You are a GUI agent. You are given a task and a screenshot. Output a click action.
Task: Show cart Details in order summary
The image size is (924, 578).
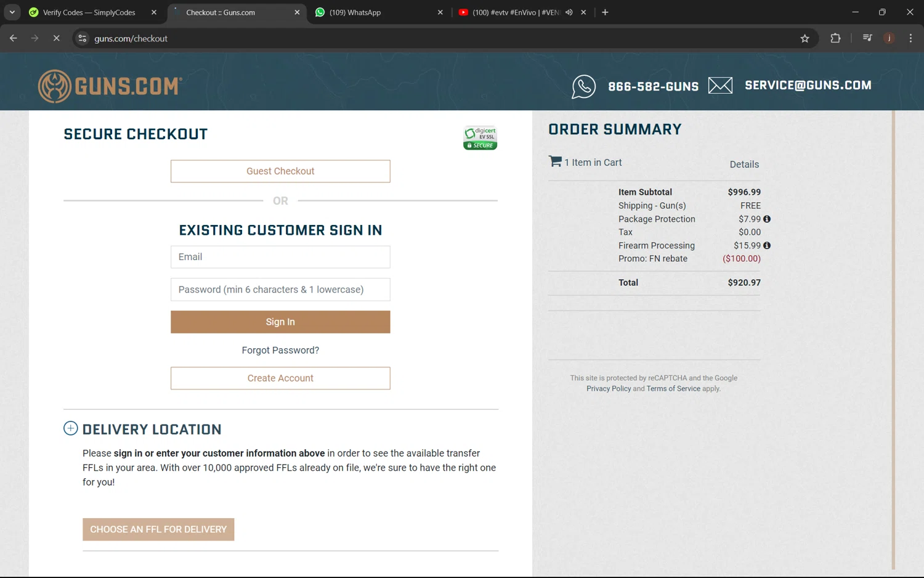point(744,165)
